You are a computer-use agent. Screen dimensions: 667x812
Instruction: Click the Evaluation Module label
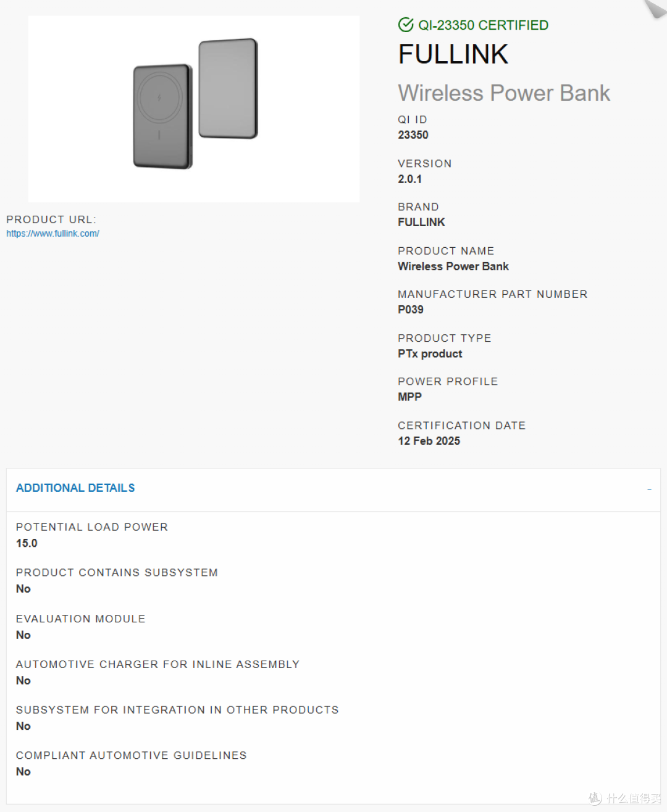[81, 619]
